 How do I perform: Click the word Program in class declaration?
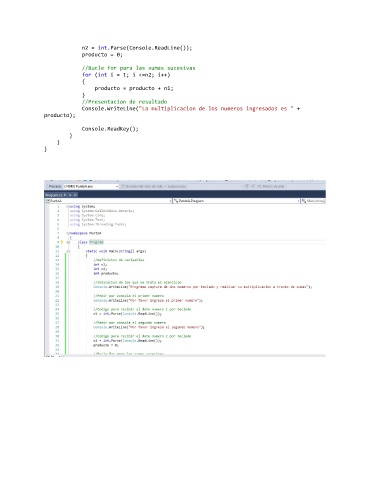pos(96,242)
